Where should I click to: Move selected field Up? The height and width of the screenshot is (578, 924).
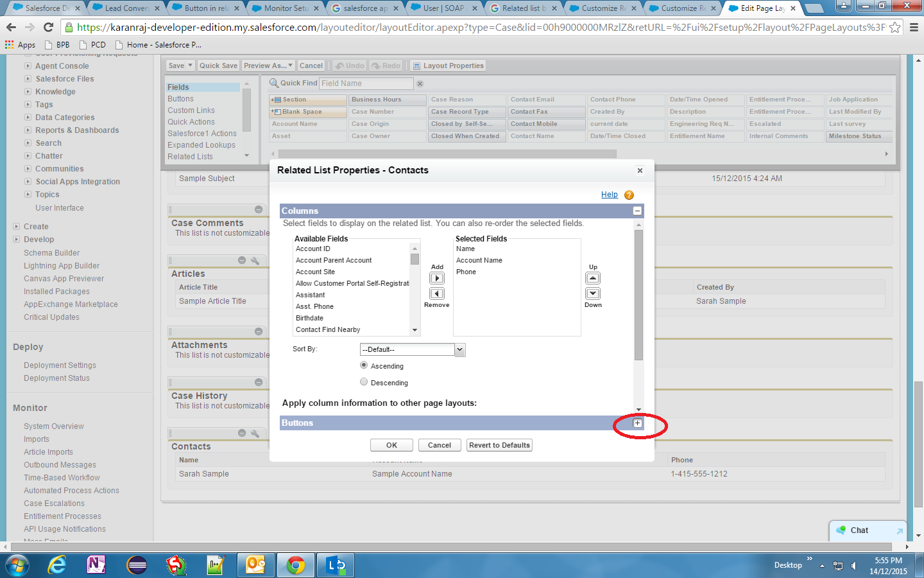point(593,278)
